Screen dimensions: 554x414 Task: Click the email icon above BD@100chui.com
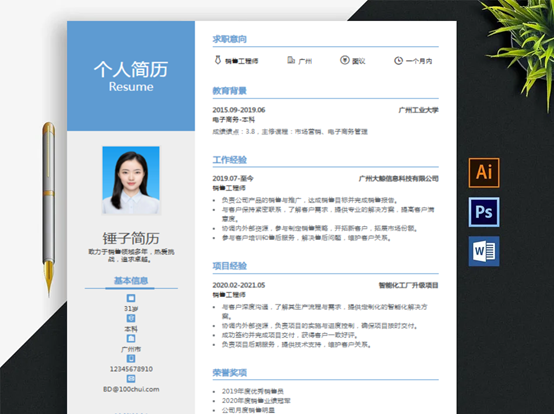pyautogui.click(x=131, y=379)
